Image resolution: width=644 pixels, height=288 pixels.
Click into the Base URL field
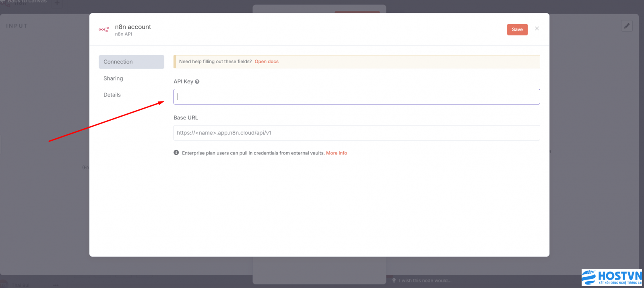pos(357,133)
